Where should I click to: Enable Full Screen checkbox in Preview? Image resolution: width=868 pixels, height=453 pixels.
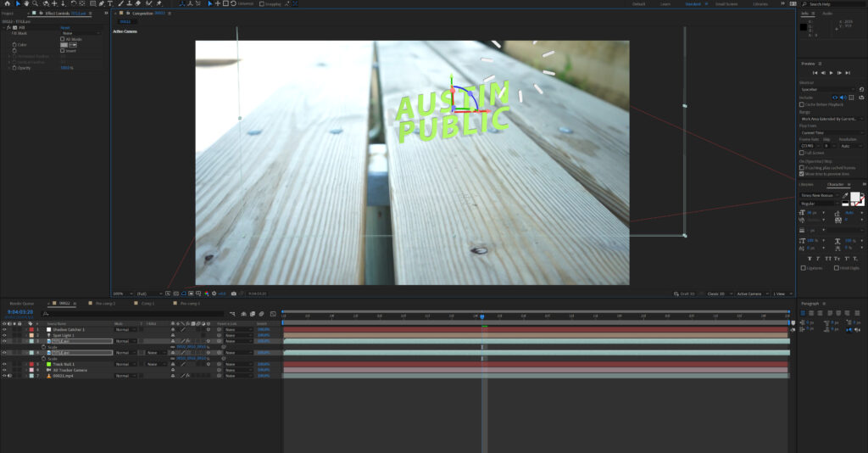[802, 153]
